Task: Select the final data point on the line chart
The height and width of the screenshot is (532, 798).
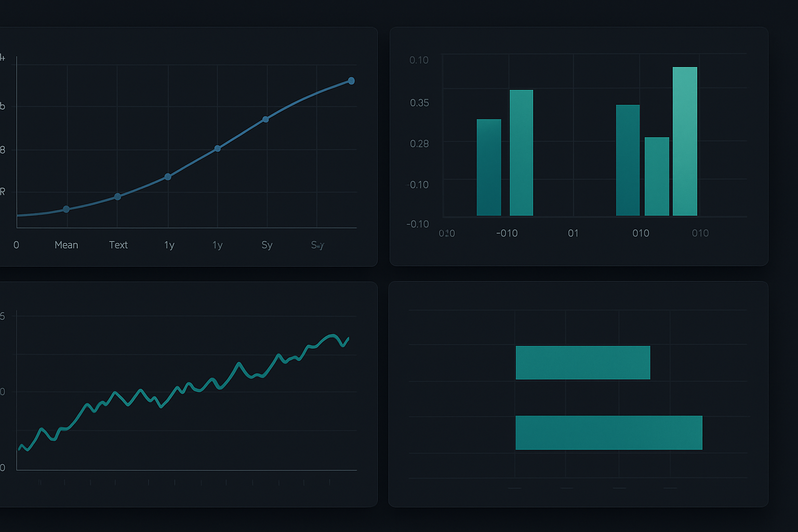Action: (351, 81)
